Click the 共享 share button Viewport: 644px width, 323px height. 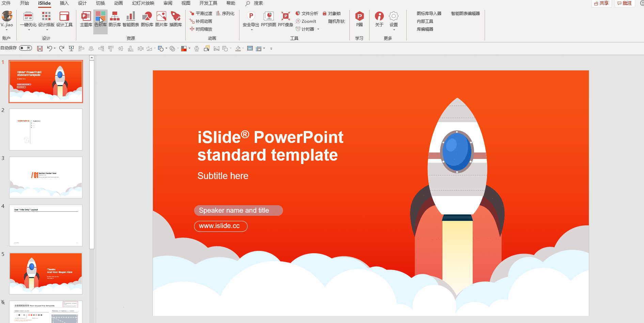click(x=601, y=3)
